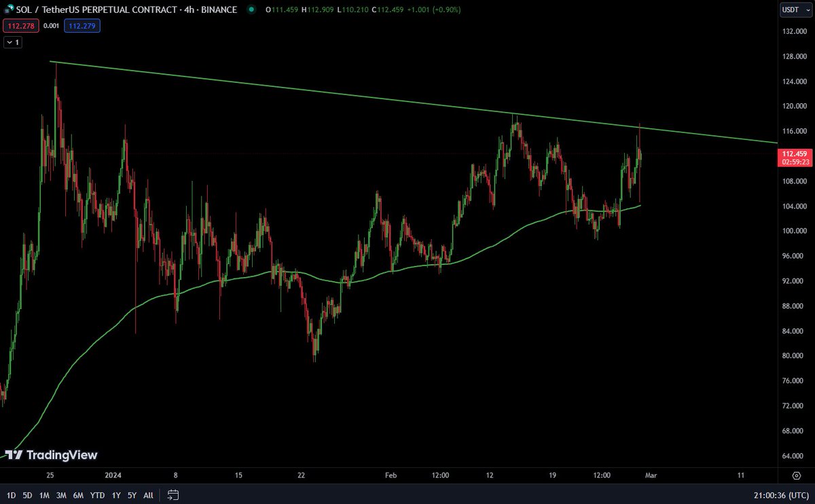Click the Mar label on time axis
The image size is (815, 504).
pos(651,475)
